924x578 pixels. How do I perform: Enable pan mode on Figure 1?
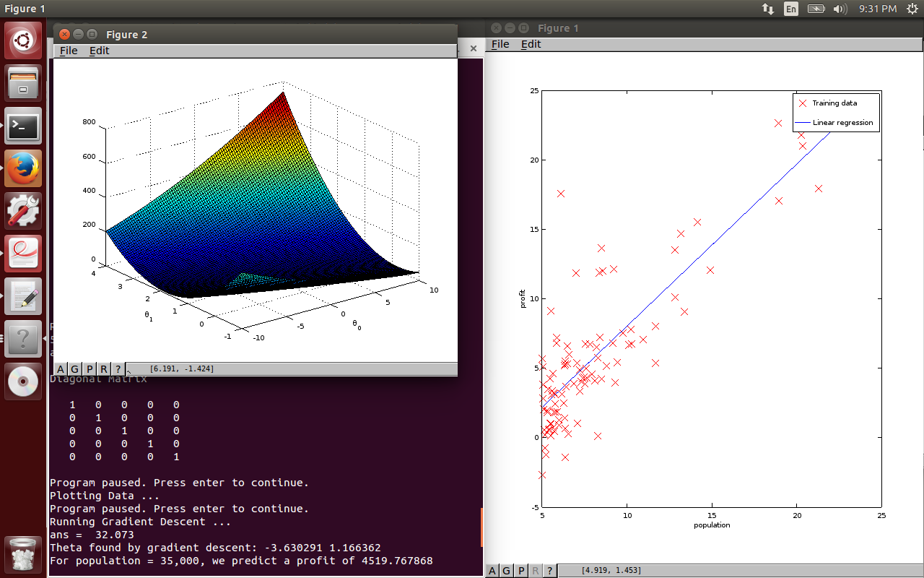(520, 571)
